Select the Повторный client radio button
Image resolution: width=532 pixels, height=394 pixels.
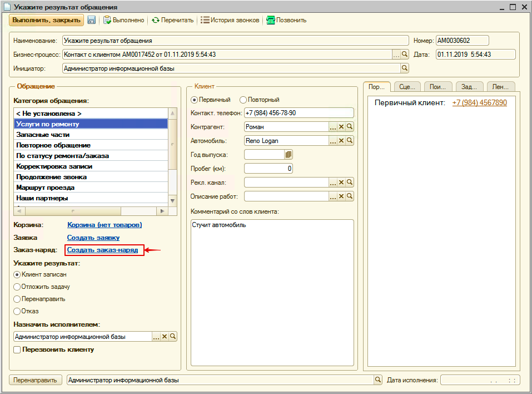tap(243, 100)
